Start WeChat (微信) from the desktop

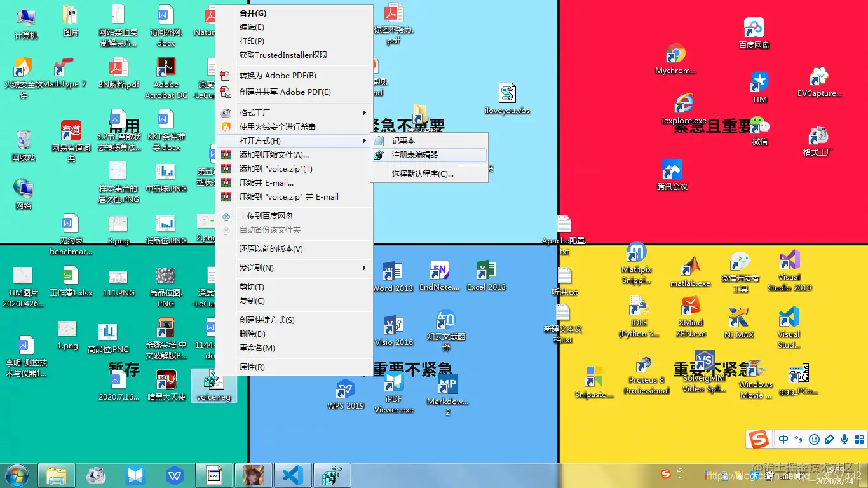pyautogui.click(x=760, y=126)
